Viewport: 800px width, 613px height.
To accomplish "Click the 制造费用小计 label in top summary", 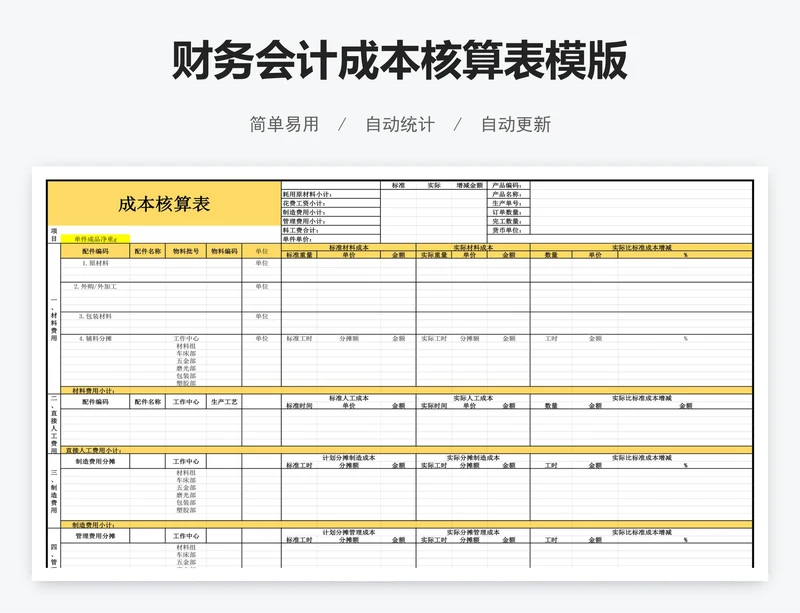I will [304, 212].
